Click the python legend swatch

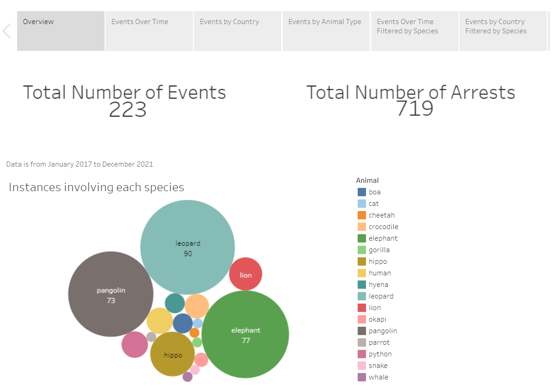point(362,354)
